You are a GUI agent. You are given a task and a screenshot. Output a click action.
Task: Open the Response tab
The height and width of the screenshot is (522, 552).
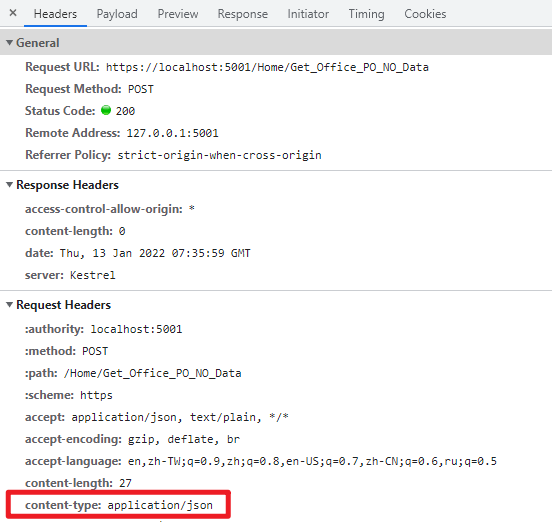(x=243, y=14)
